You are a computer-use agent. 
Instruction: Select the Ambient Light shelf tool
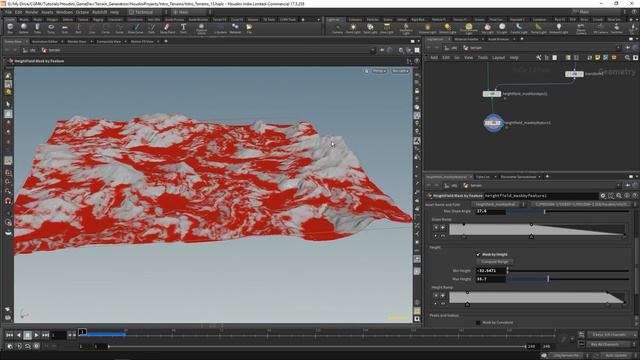(558, 28)
